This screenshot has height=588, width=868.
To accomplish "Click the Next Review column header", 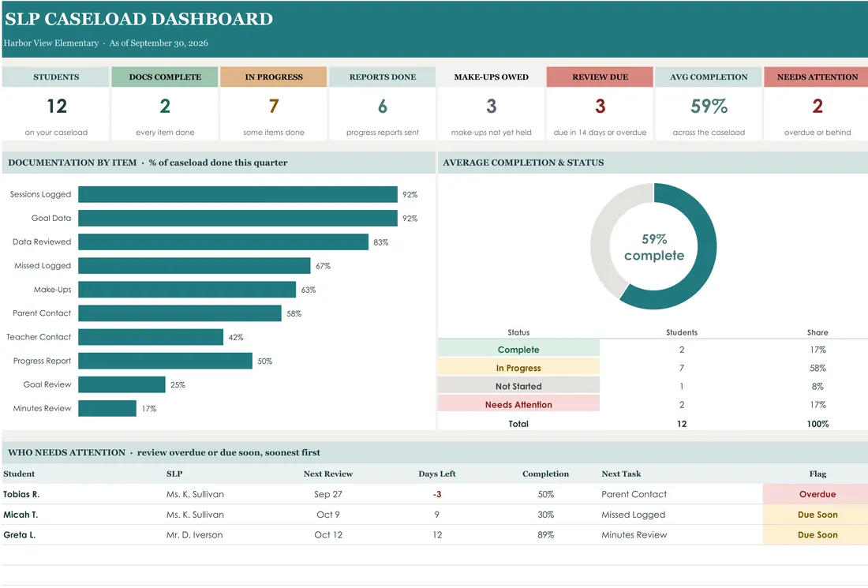I will click(327, 474).
